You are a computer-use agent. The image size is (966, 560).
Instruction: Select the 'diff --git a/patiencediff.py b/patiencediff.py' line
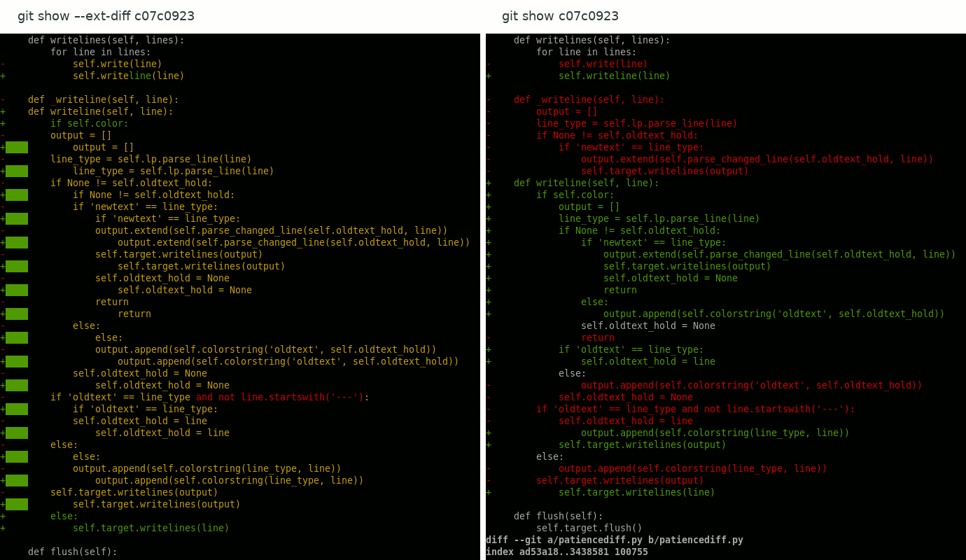click(x=614, y=540)
